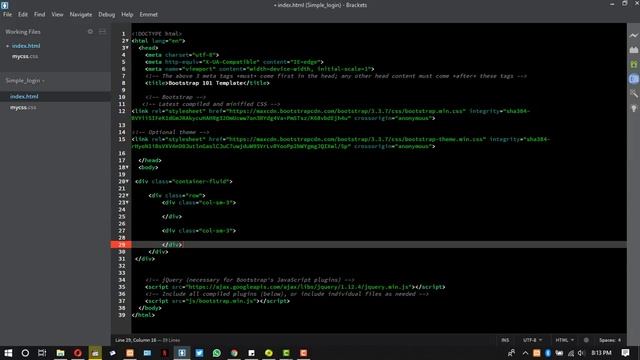This screenshot has height=360, width=640.
Task: Collapse the body tag fold on line 18
Action: pyautogui.click(x=127, y=167)
